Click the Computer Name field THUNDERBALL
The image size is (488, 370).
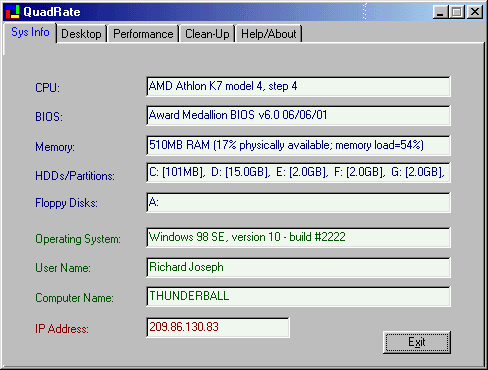coord(298,296)
